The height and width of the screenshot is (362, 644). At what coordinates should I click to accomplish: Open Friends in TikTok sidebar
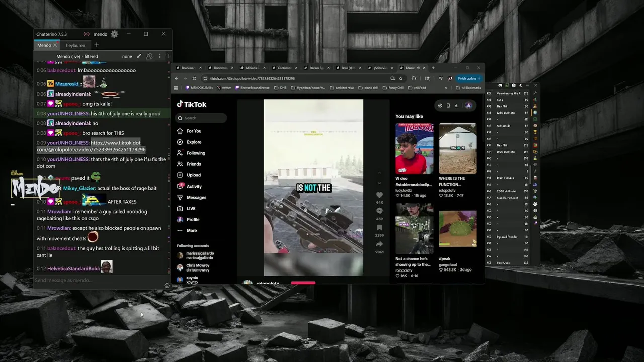pos(190,164)
